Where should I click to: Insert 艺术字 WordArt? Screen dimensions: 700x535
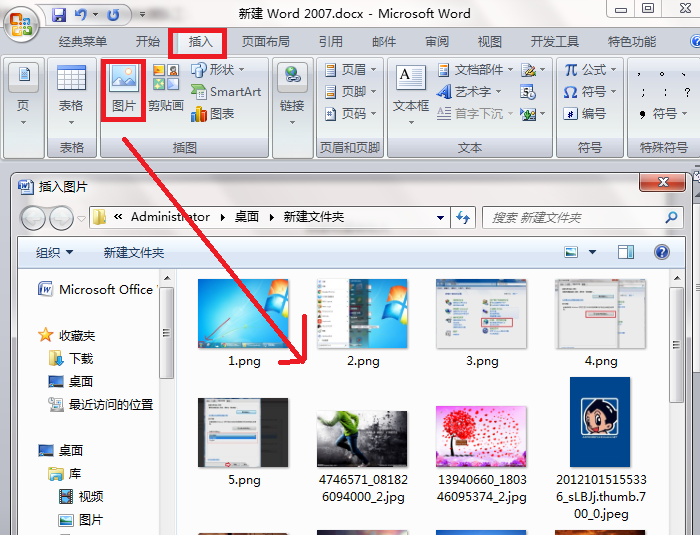469,92
